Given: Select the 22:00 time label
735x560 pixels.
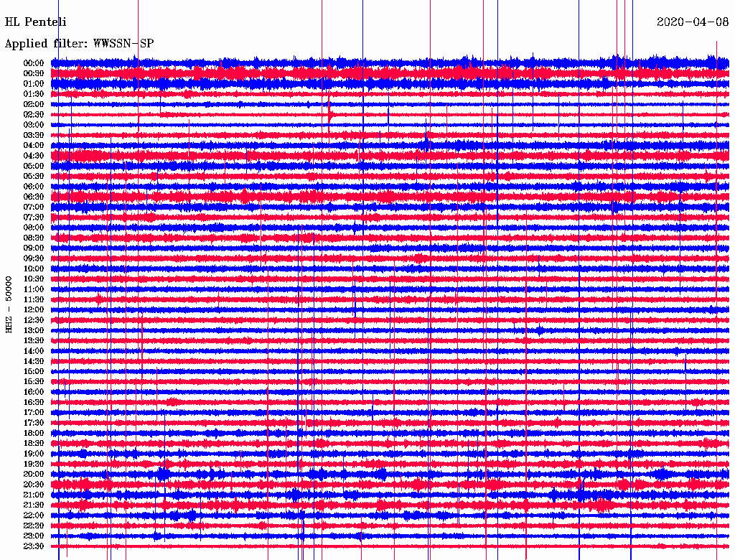Looking at the screenshot, I should (x=34, y=515).
